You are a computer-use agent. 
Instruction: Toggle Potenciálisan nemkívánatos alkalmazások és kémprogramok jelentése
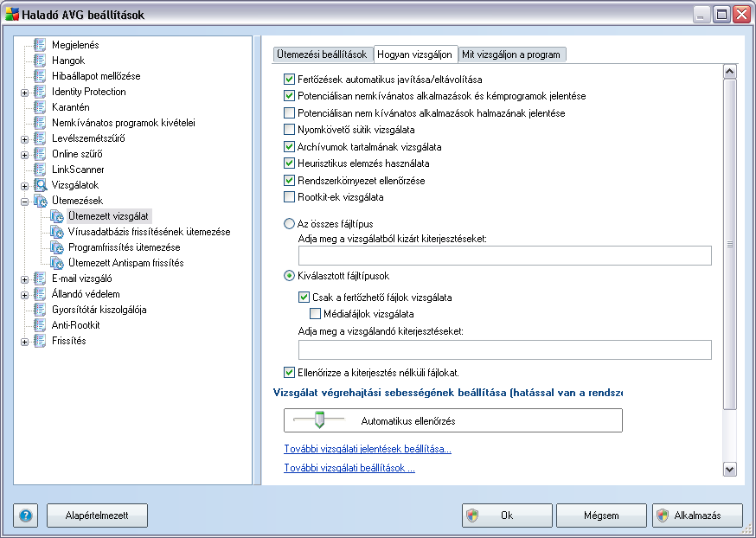coord(289,96)
